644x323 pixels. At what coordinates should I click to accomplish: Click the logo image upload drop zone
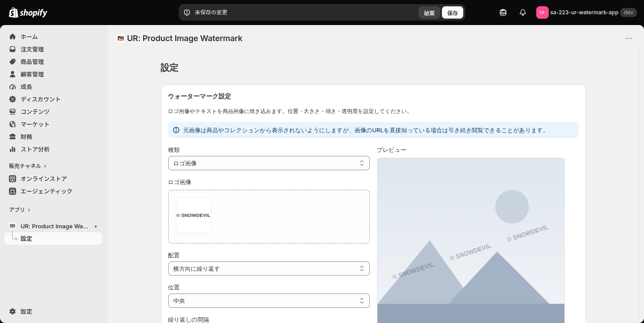point(269,217)
